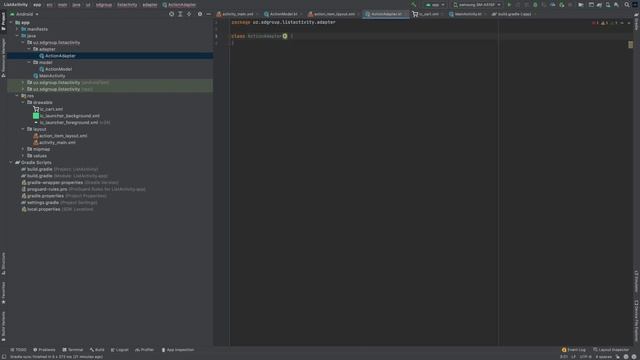The height and width of the screenshot is (360, 640).
Task: Collapse the drawable folder
Action: point(23,102)
